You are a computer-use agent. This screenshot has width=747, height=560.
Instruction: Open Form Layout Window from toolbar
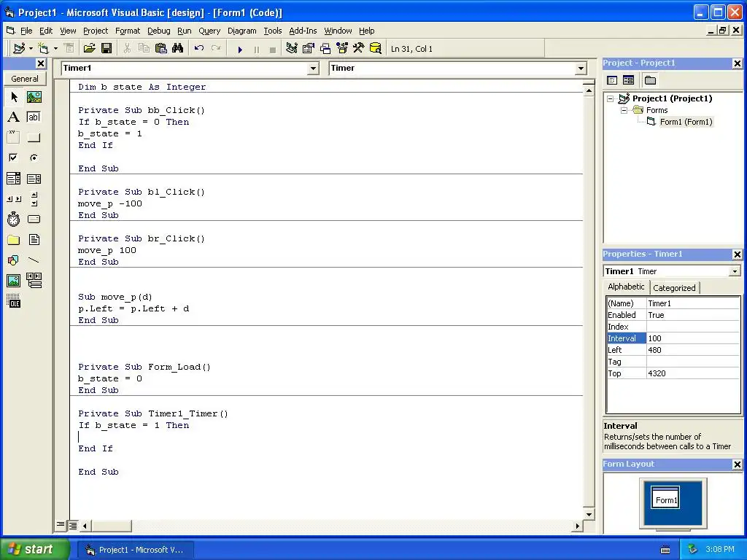click(325, 49)
